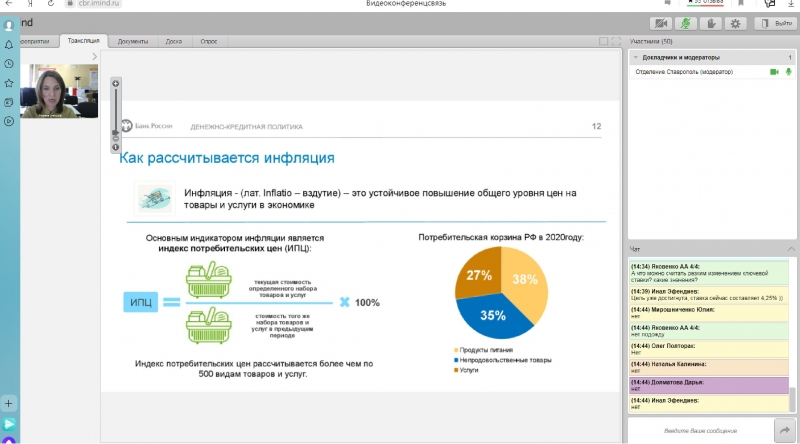The width and height of the screenshot is (800, 444).
Task: Reload the browser page
Action: click(50, 4)
